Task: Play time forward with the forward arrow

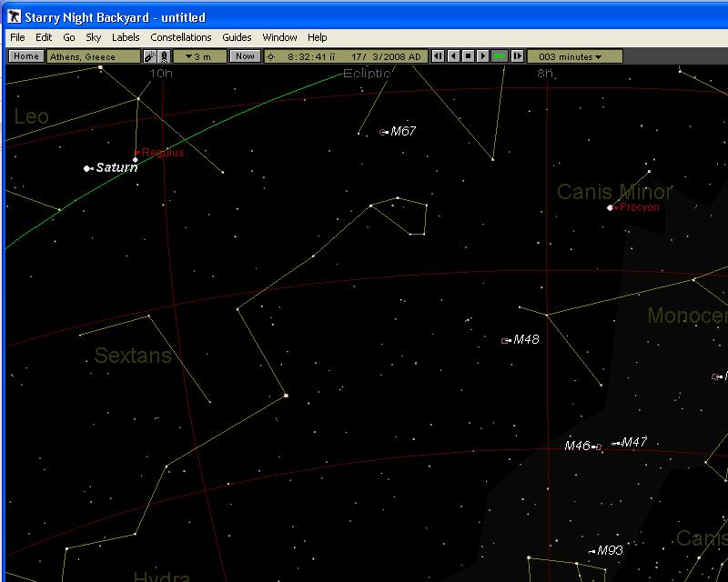Action: [483, 56]
